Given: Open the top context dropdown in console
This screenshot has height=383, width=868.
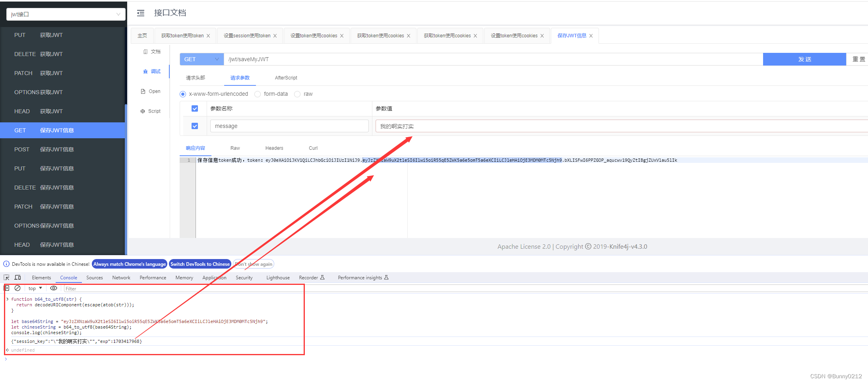Looking at the screenshot, I should point(35,288).
